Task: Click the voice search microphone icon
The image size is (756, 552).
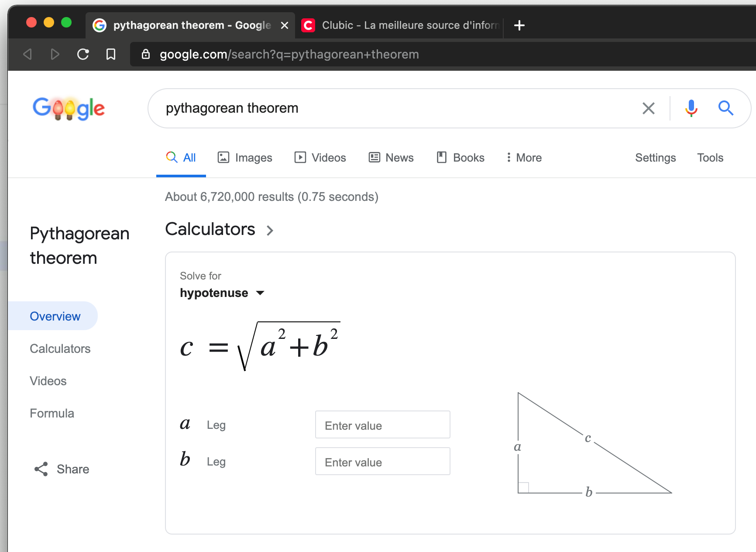Action: pos(691,108)
